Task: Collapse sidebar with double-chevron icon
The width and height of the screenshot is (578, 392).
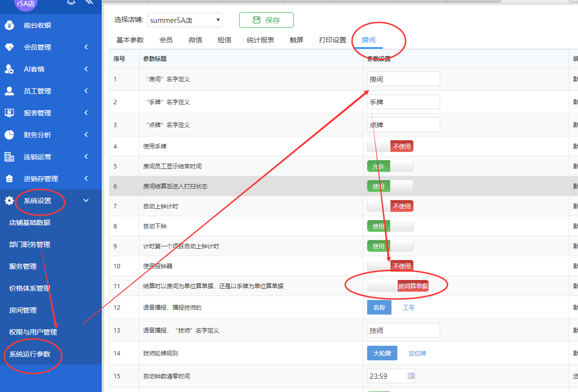Action: [89, 2]
